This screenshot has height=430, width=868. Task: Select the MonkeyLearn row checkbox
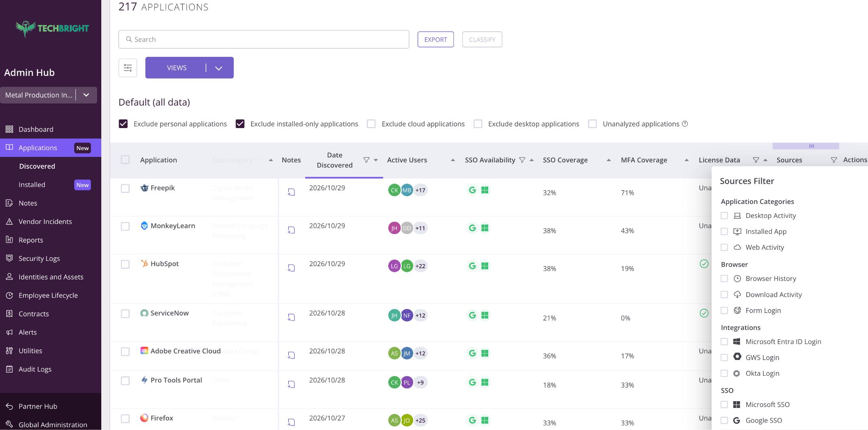point(125,226)
